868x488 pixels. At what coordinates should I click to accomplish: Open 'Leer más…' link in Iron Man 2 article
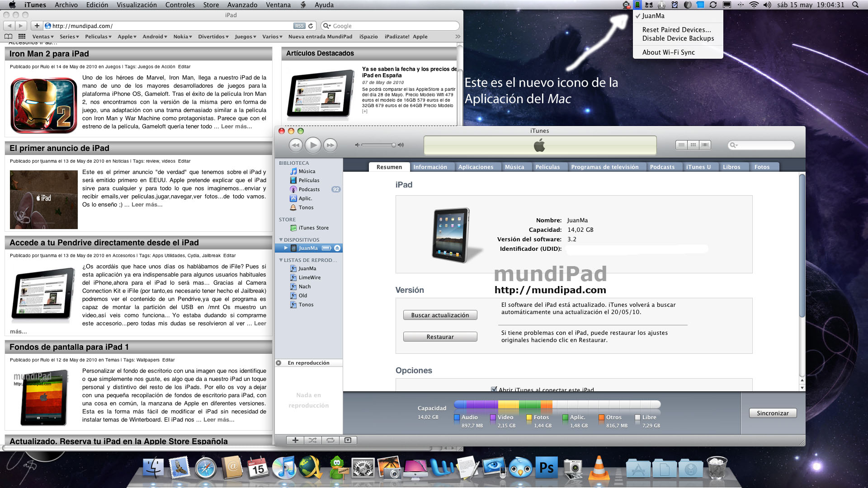point(236,127)
